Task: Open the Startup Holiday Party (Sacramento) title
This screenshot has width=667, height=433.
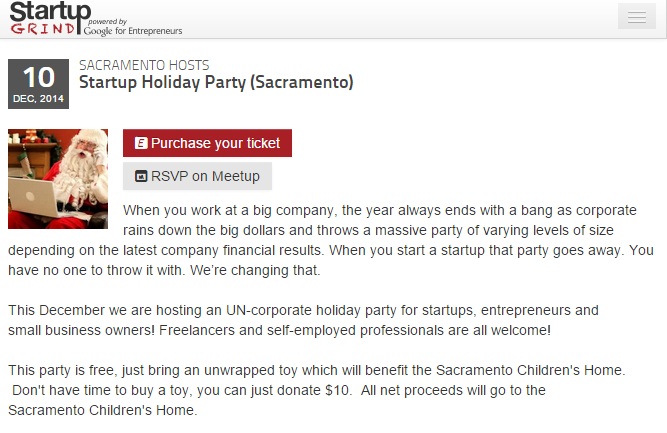Action: coord(216,82)
